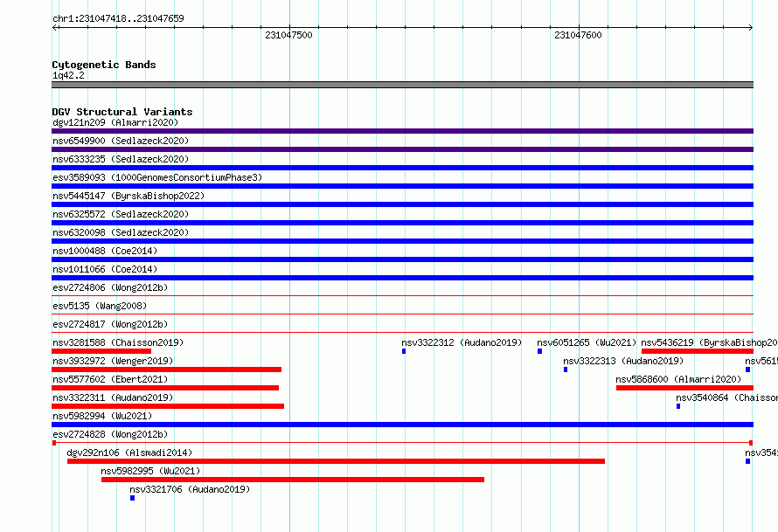Click the chr1:231047418..231047659 region label

point(118,18)
